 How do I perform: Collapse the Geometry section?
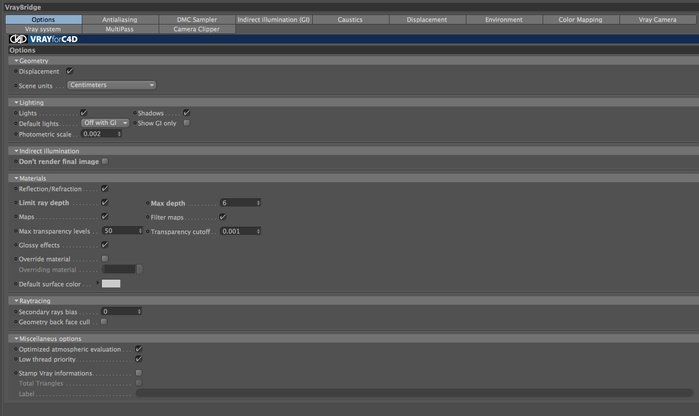click(16, 61)
